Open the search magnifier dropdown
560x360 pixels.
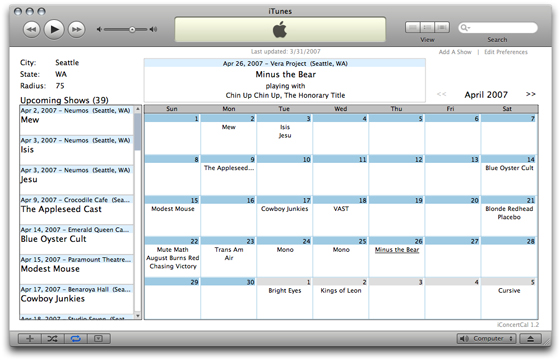[x=465, y=28]
